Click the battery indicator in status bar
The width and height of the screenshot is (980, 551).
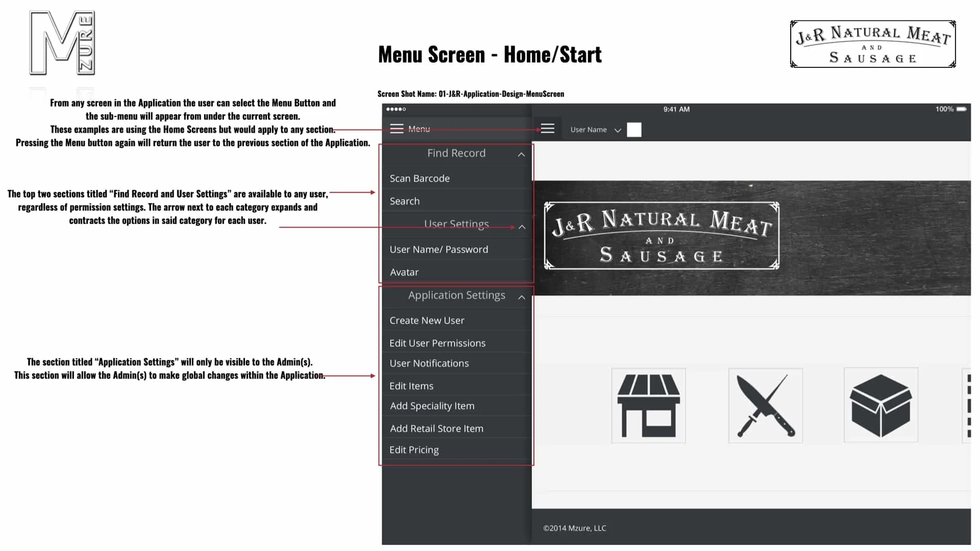[x=961, y=109]
